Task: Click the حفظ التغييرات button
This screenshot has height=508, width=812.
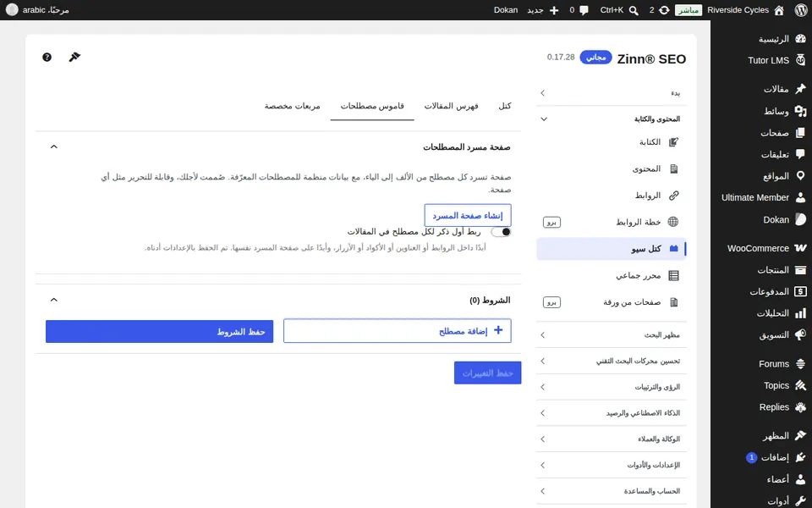Action: point(488,373)
